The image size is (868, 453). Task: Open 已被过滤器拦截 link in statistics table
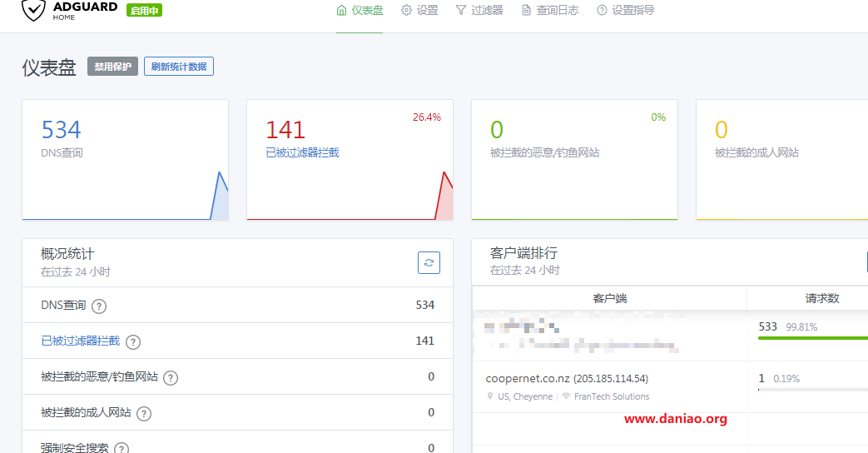(80, 341)
